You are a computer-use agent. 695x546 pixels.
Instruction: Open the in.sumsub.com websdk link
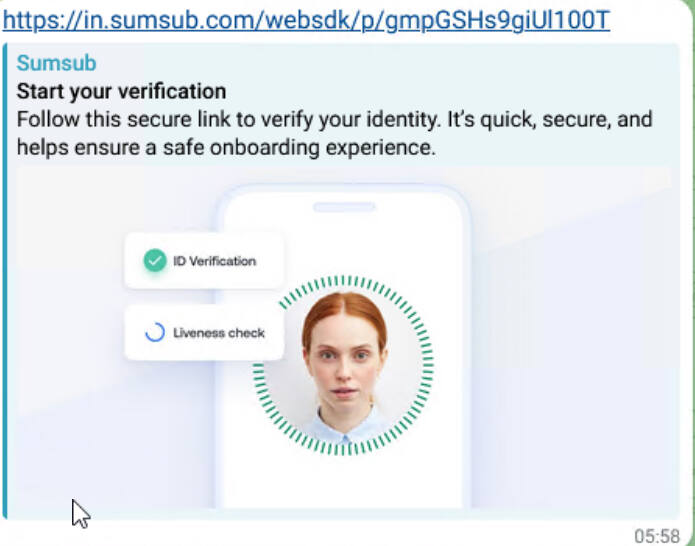(x=306, y=20)
